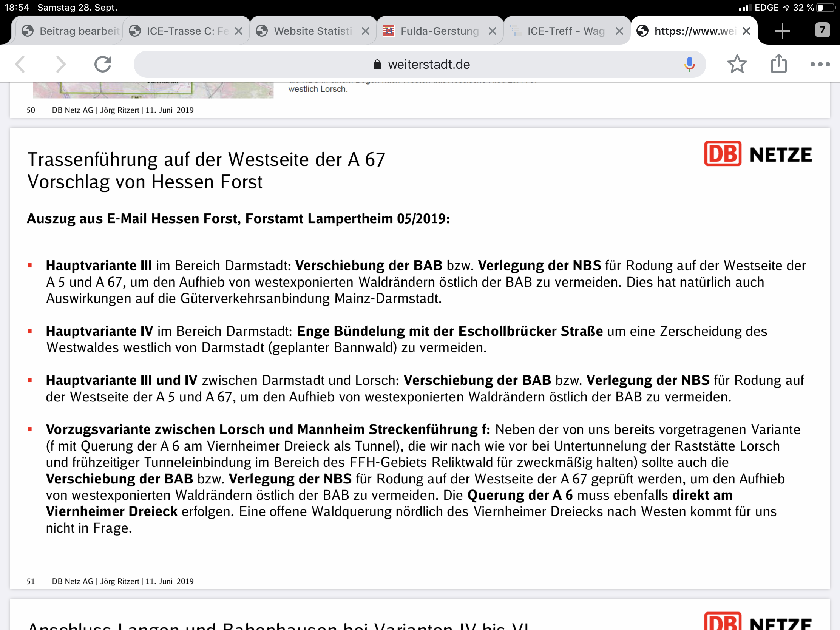Open the three-dot browser menu

[x=820, y=64]
